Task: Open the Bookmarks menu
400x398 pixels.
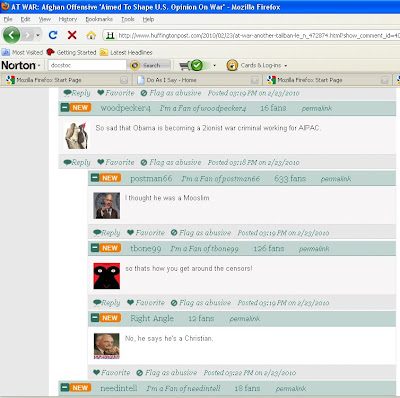Action: click(x=99, y=19)
